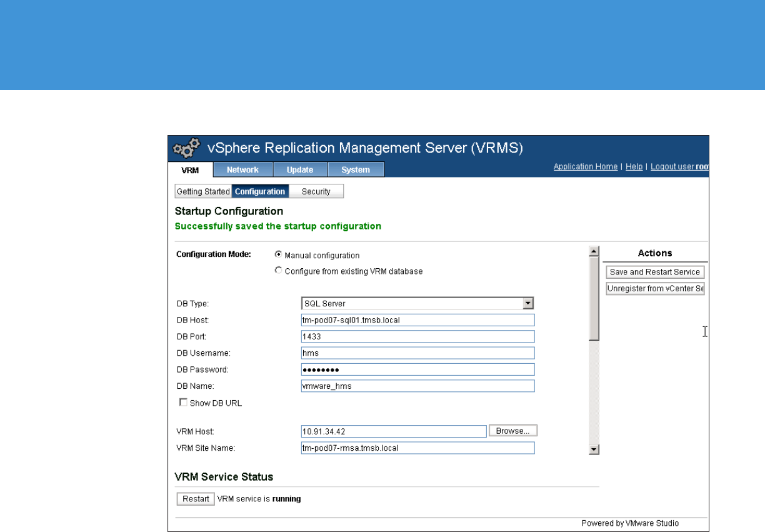
Task: Click the 'Powered by VMware Studio' footer text
Action: click(630, 523)
